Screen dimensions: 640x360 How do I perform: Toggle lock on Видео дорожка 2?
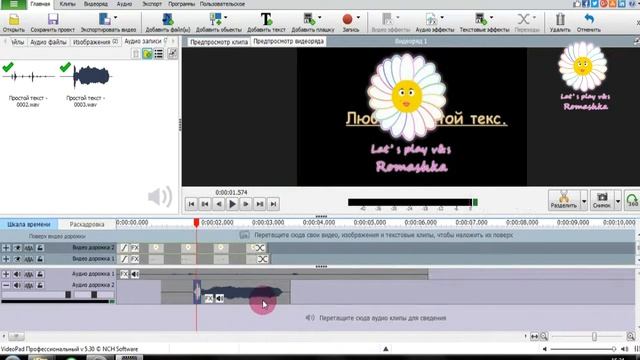pyautogui.click(x=40, y=248)
